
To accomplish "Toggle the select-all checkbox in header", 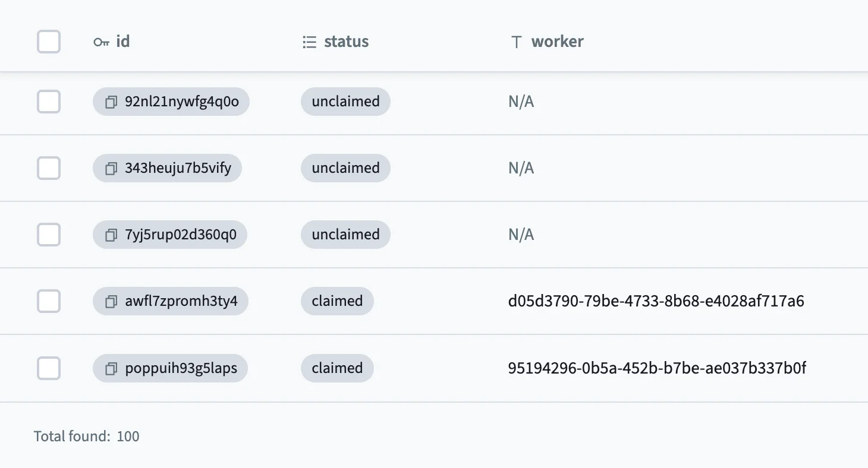I will (49, 42).
